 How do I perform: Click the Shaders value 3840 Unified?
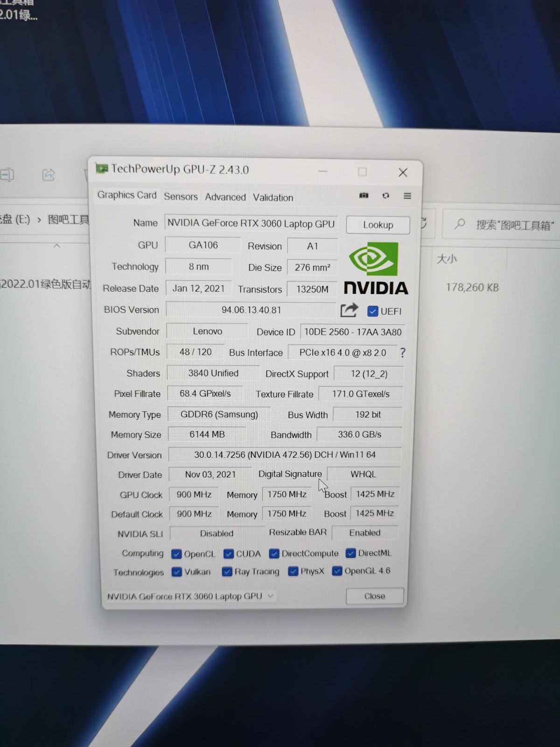pos(213,373)
